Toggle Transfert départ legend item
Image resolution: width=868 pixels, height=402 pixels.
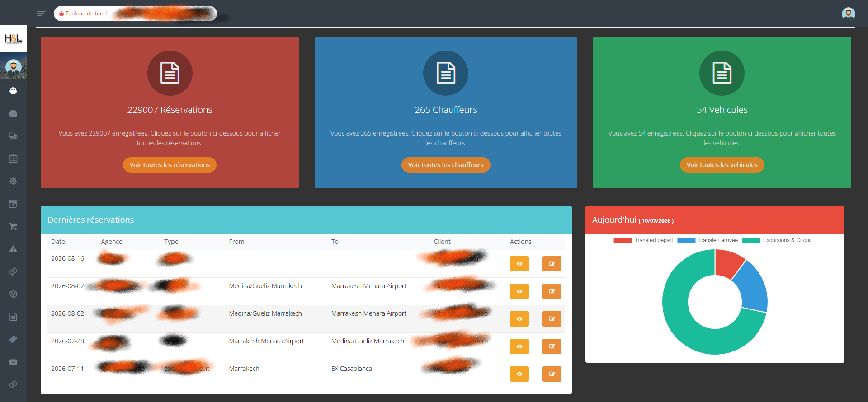point(643,240)
